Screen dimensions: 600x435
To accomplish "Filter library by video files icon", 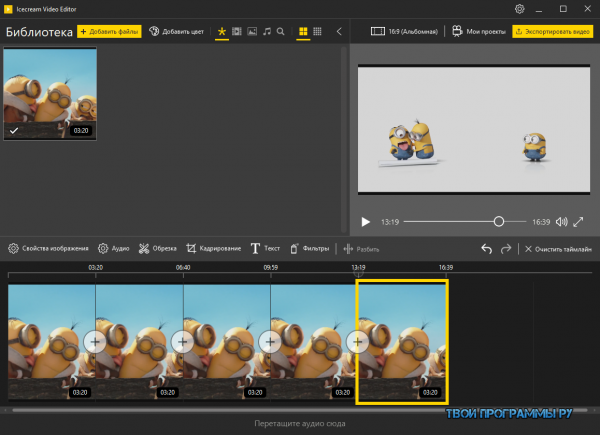I will point(237,31).
